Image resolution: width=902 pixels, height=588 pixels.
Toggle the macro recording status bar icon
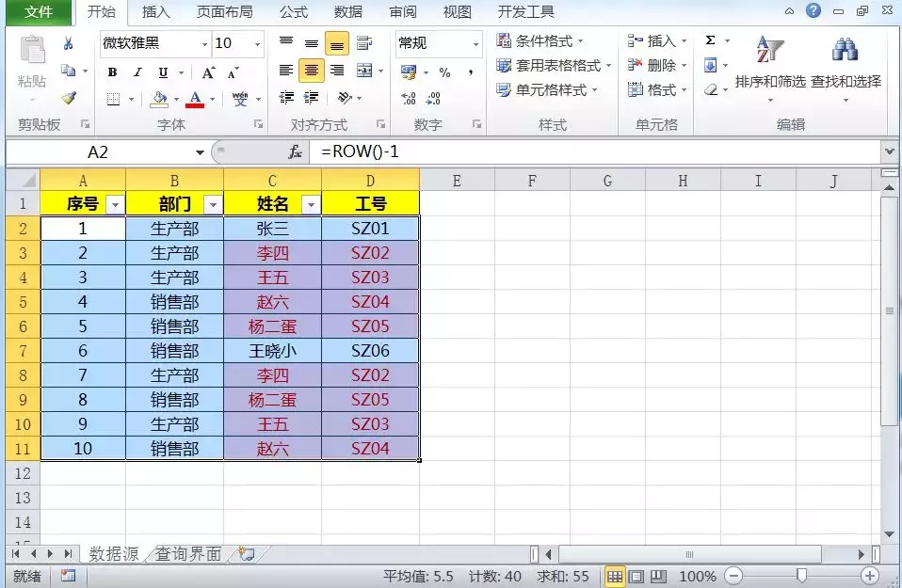point(69,576)
